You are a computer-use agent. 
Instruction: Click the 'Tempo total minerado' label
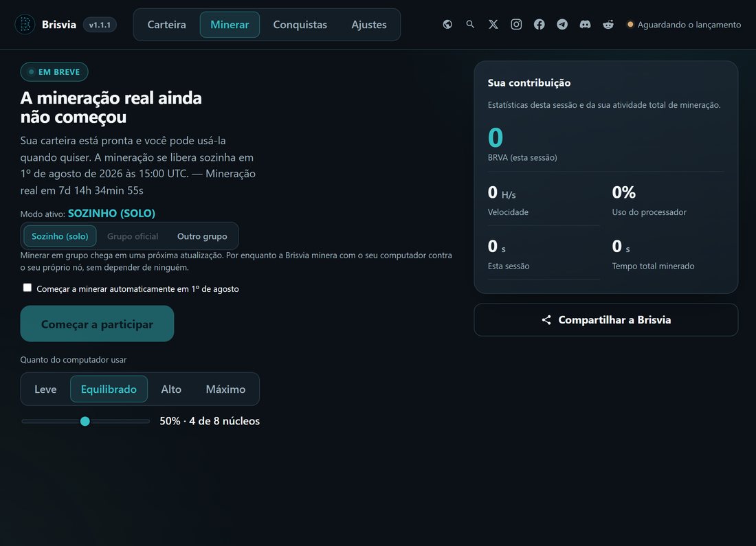654,266
